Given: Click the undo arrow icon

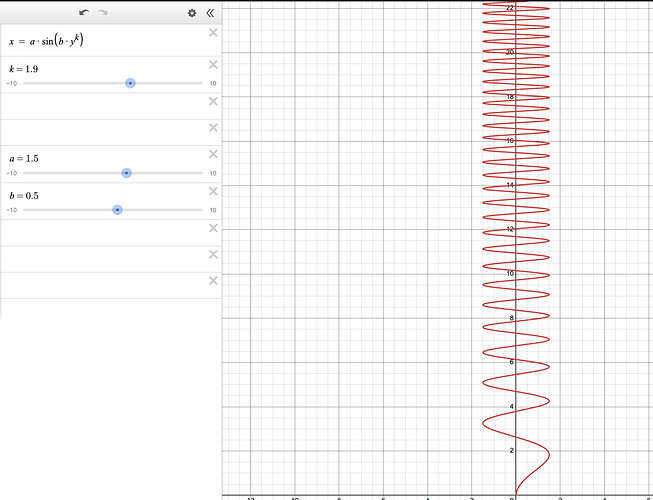Looking at the screenshot, I should [84, 12].
